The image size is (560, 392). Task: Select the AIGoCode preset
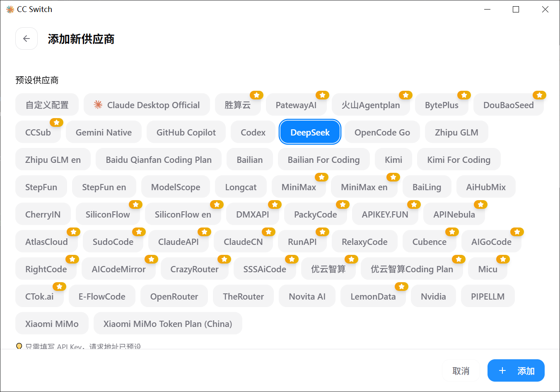tap(491, 242)
